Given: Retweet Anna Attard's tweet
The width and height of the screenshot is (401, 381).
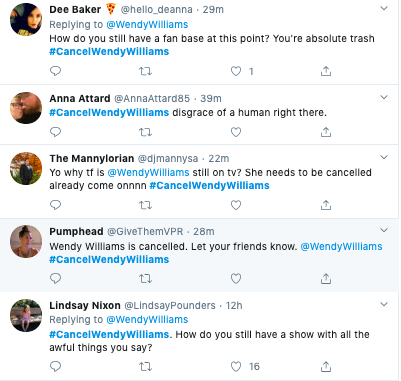Looking at the screenshot, I should [145, 132].
